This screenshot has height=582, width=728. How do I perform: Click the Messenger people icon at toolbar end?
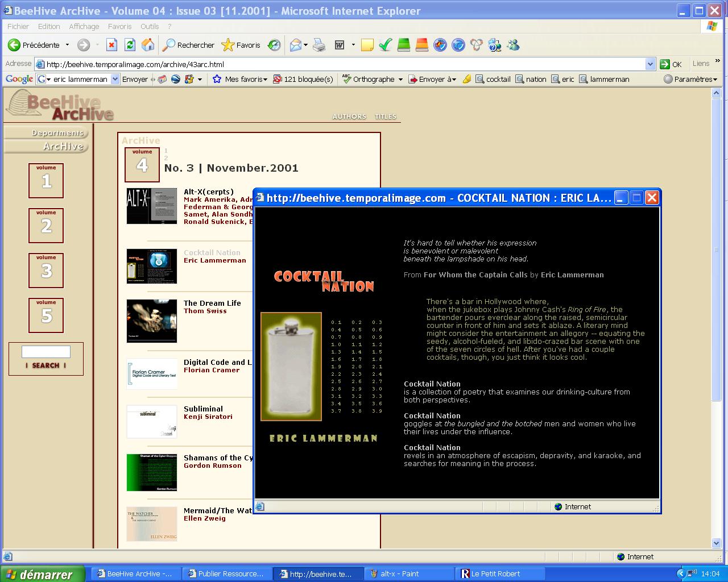513,45
